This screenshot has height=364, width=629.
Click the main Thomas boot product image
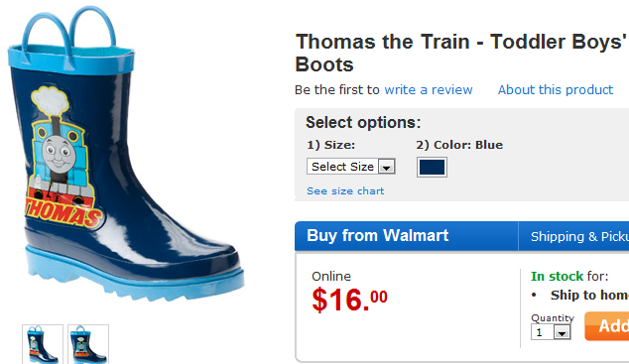[126, 155]
